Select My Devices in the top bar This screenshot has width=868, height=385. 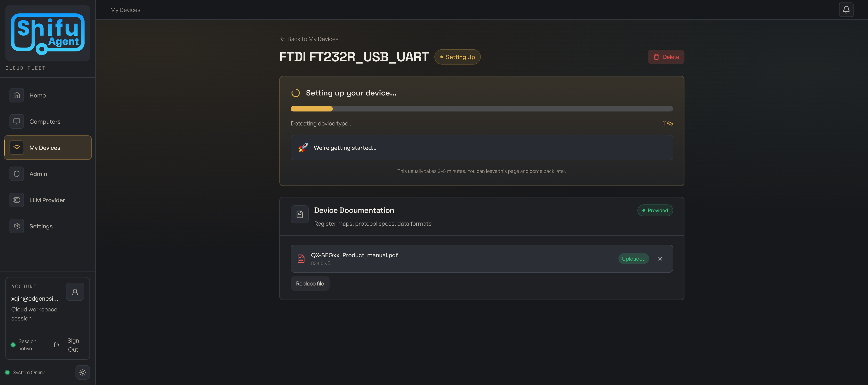coord(125,10)
